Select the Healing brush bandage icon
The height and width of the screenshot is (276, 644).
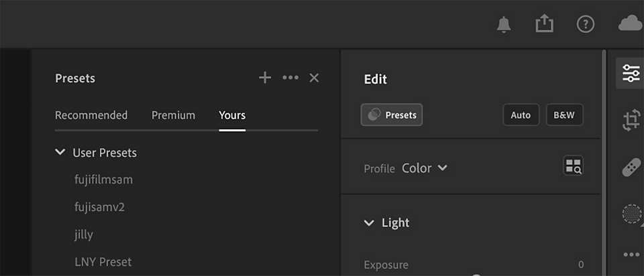point(631,167)
